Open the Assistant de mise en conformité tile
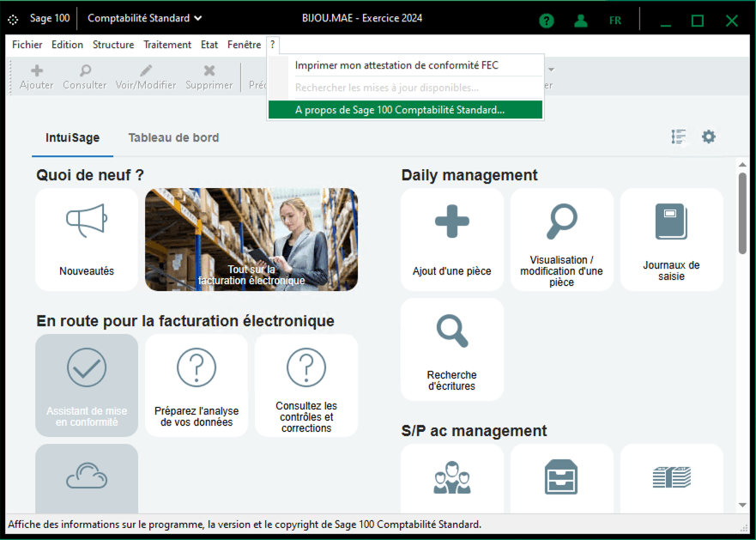Viewport: 756px width, 540px height. click(87, 385)
